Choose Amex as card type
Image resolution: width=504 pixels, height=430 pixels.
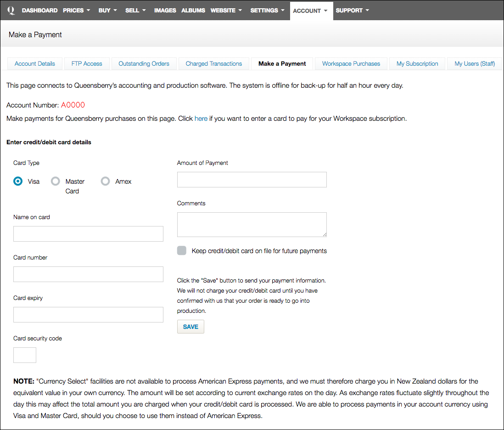point(106,181)
